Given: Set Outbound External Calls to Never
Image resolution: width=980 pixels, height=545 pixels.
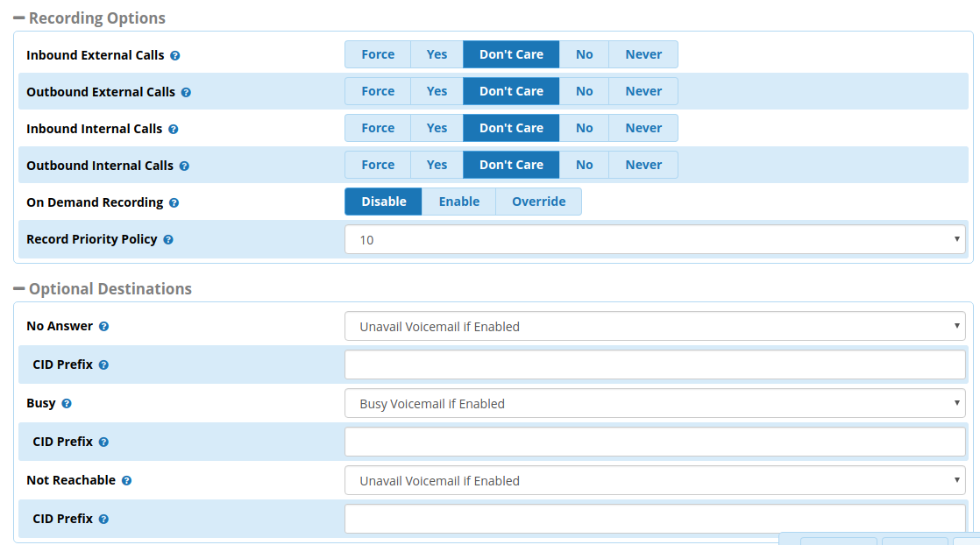Looking at the screenshot, I should click(x=643, y=91).
